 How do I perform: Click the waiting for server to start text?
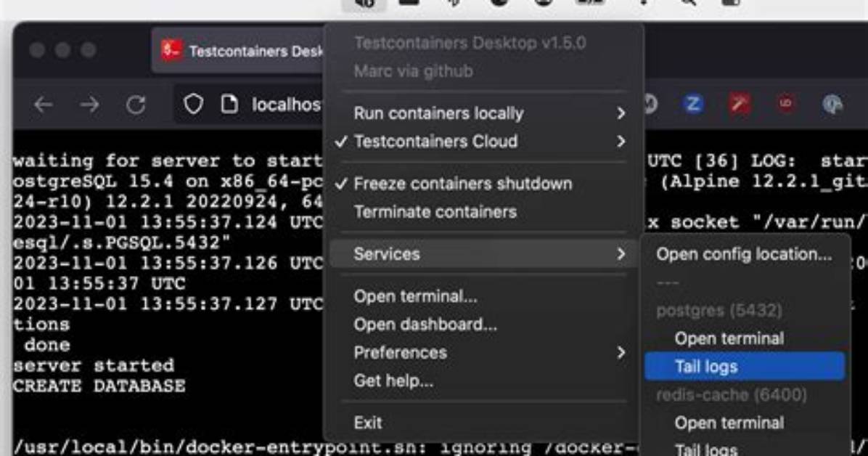[x=167, y=161]
